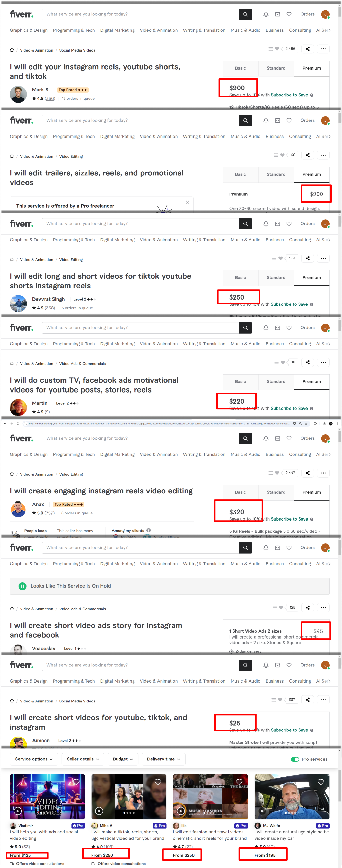Open the Budget filter dropdown
The height and width of the screenshot is (868, 342).
pos(123,759)
